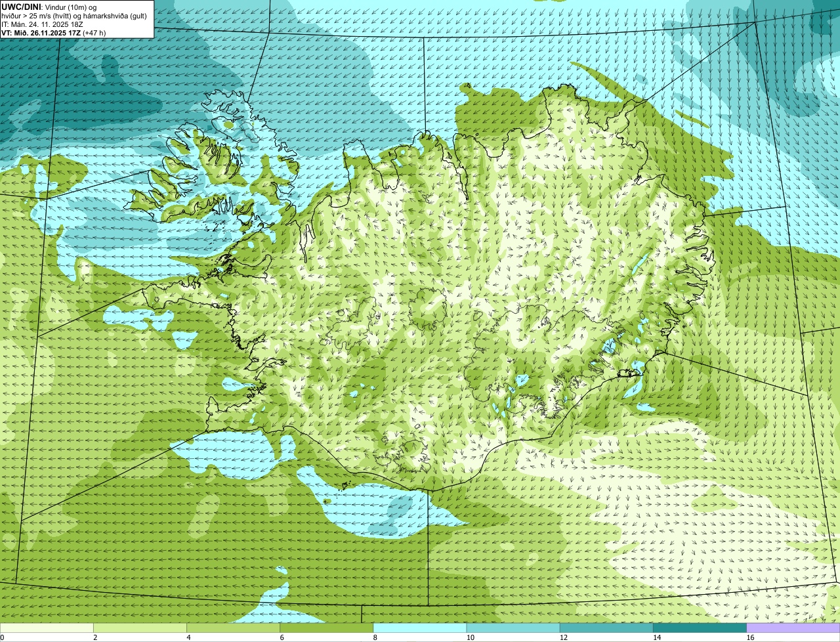Click the 12–14 m/s teal legend swatch

pyautogui.click(x=606, y=628)
